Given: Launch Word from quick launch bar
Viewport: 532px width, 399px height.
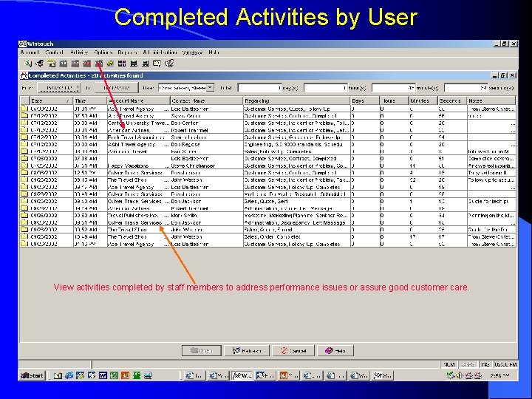Looking at the screenshot, I should click(103, 375).
